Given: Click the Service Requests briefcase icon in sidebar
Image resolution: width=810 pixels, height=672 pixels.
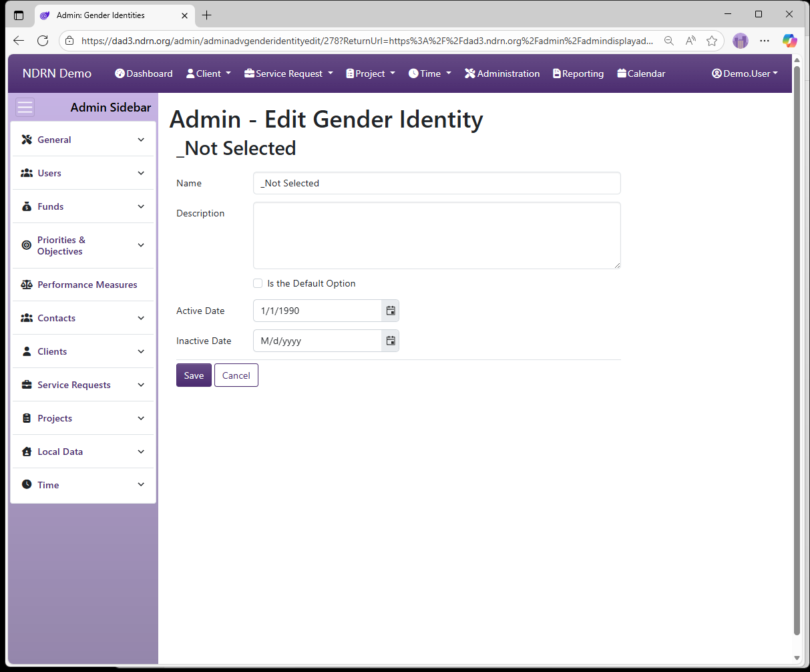Looking at the screenshot, I should (27, 385).
